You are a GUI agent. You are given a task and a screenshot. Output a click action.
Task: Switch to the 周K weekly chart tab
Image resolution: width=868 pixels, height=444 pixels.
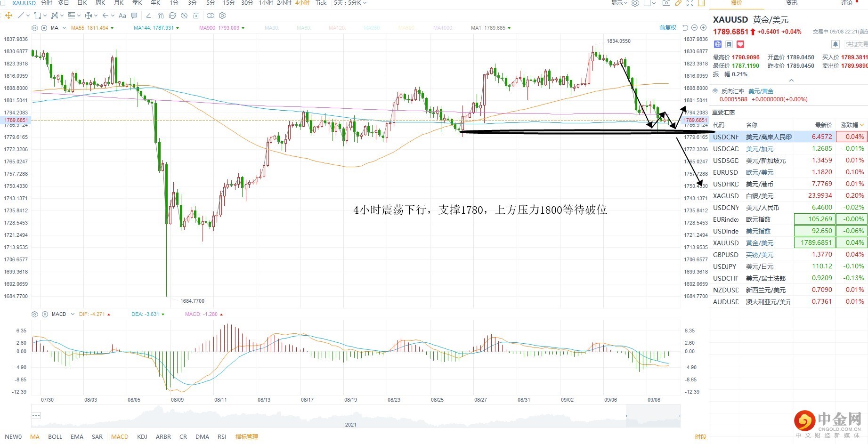[100, 3]
